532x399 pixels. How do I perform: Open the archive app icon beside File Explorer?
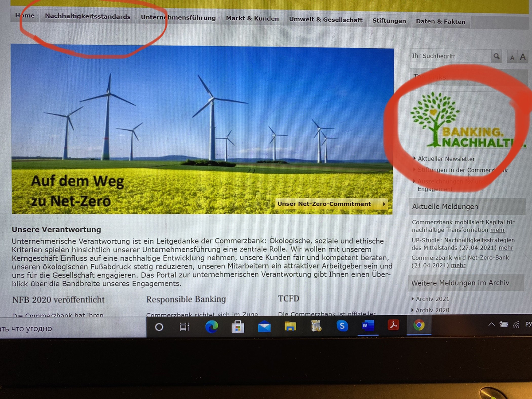(316, 326)
